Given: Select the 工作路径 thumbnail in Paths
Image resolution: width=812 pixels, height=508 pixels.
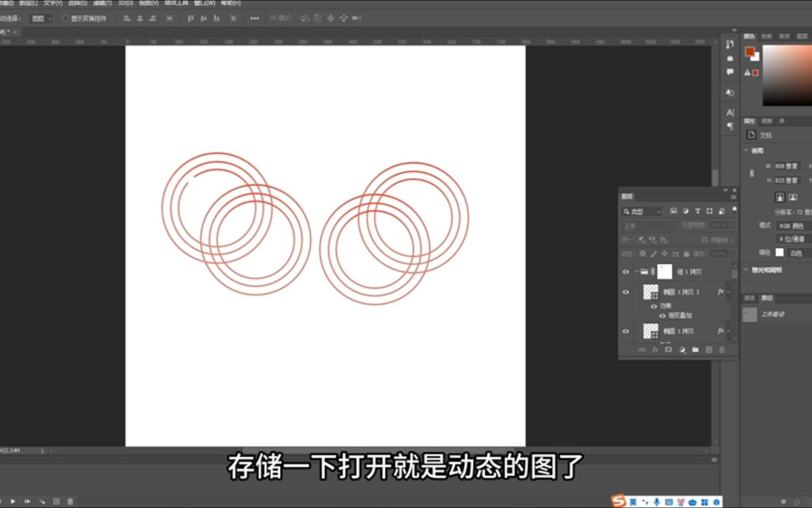Looking at the screenshot, I should click(x=750, y=314).
